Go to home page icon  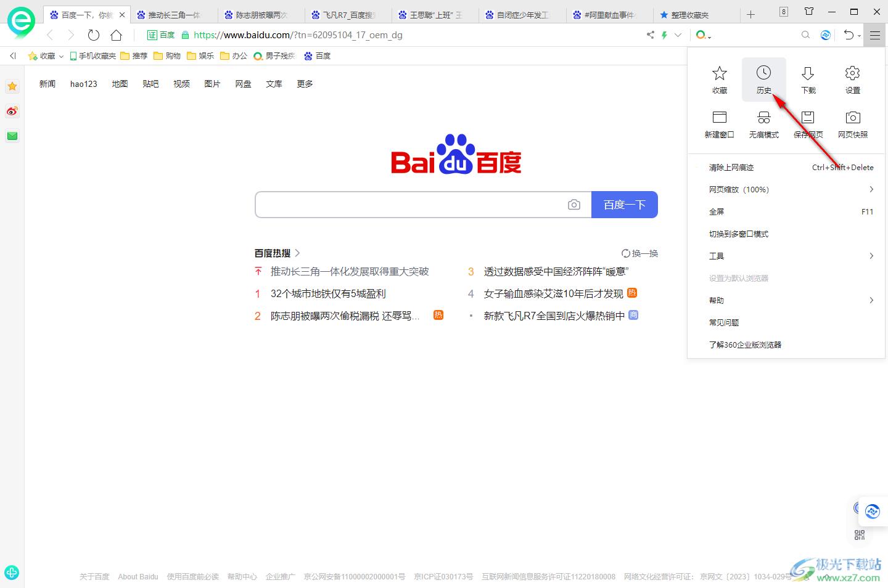click(x=116, y=35)
